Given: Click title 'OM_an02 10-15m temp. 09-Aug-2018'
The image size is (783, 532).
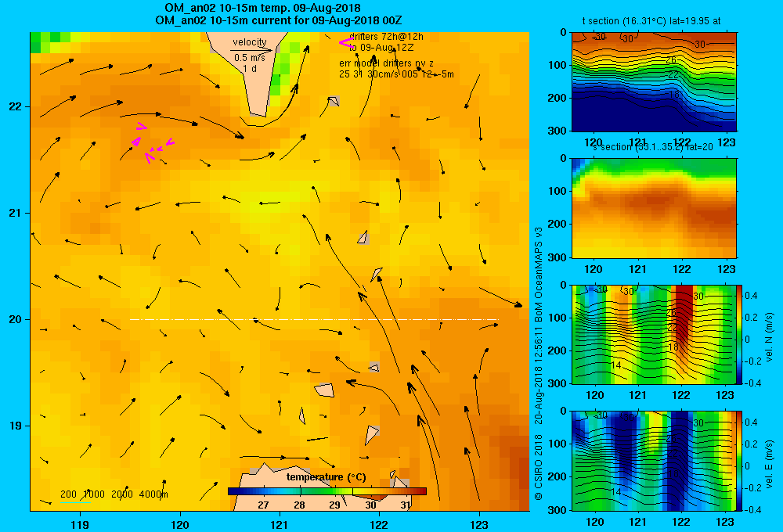Looking at the screenshot, I should [x=262, y=8].
